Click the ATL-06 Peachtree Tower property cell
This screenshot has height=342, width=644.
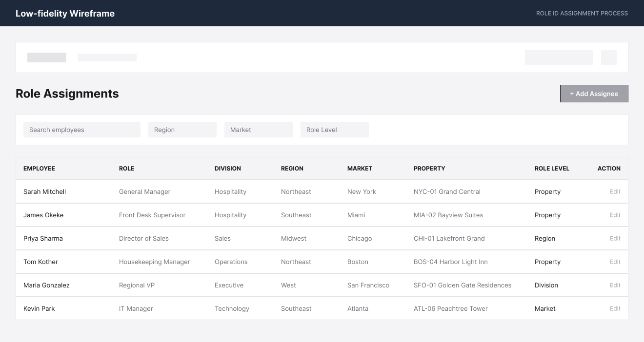click(x=451, y=308)
